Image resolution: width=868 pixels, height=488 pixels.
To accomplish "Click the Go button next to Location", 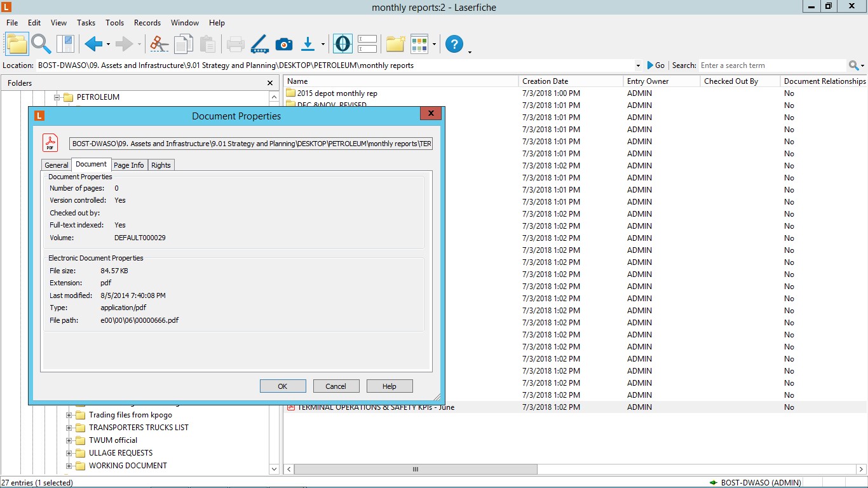I will (x=656, y=65).
